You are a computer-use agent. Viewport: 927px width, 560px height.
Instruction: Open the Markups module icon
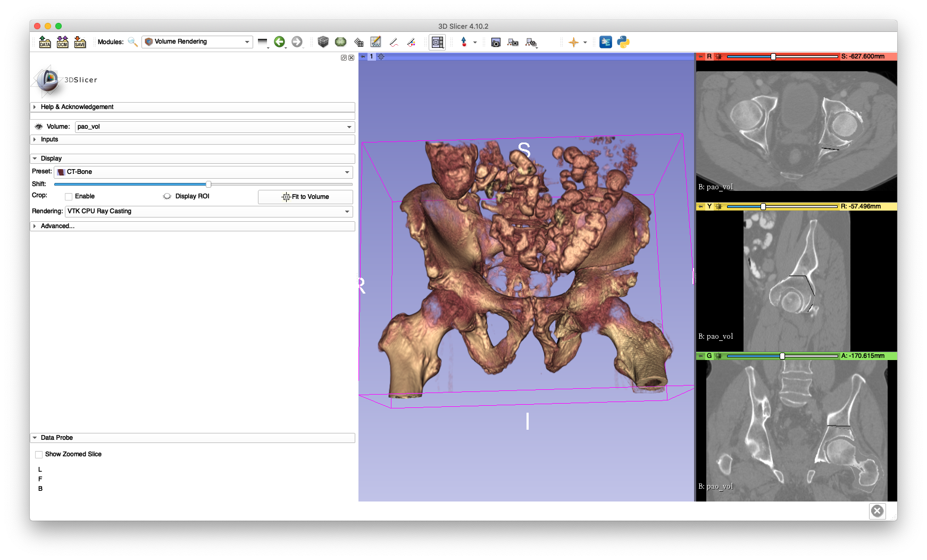[x=376, y=42]
